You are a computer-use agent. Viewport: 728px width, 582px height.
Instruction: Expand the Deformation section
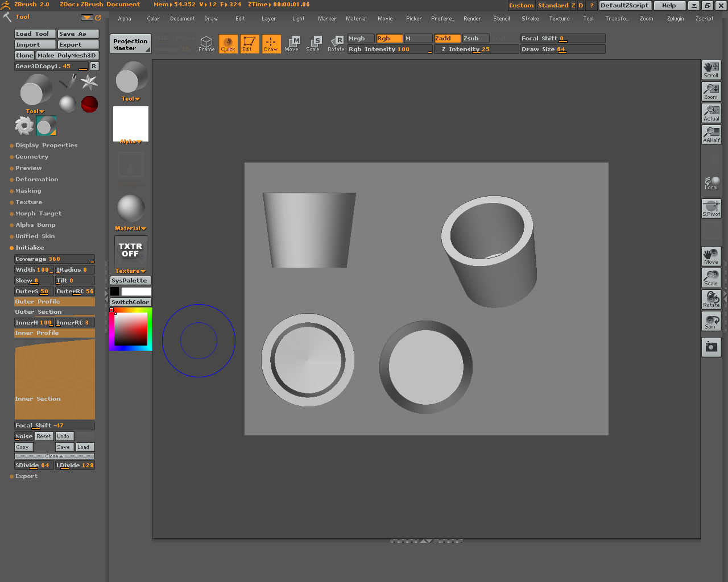[36, 180]
